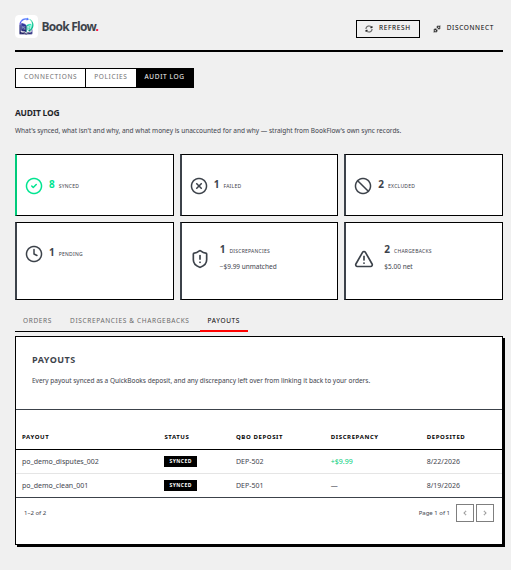Click the pending clock icon

34,254
